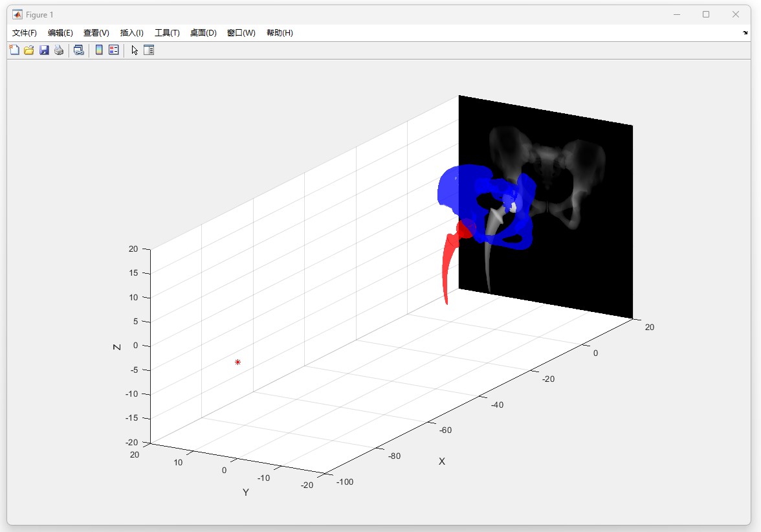The height and width of the screenshot is (532, 761).
Task: Click the X-axis tick label -60
Action: (445, 430)
